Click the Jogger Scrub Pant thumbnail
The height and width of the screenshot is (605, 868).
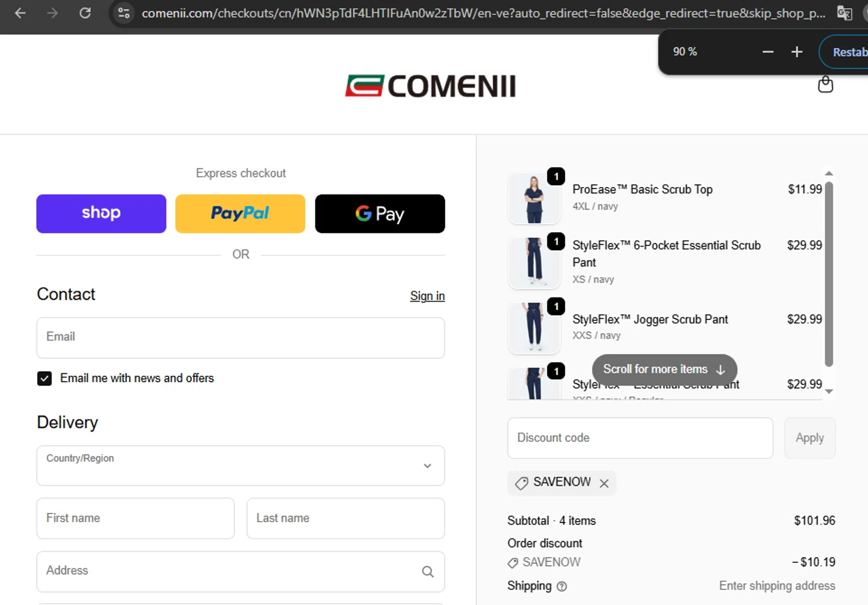click(534, 328)
